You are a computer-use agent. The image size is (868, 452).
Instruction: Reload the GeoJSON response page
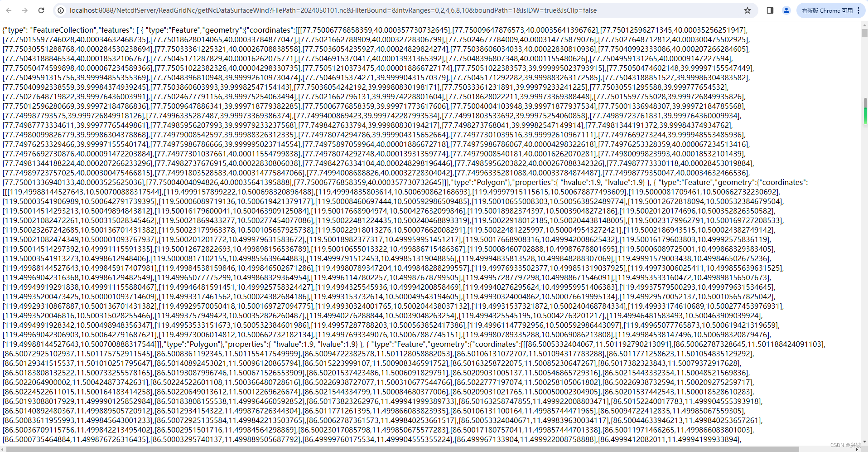41,10
